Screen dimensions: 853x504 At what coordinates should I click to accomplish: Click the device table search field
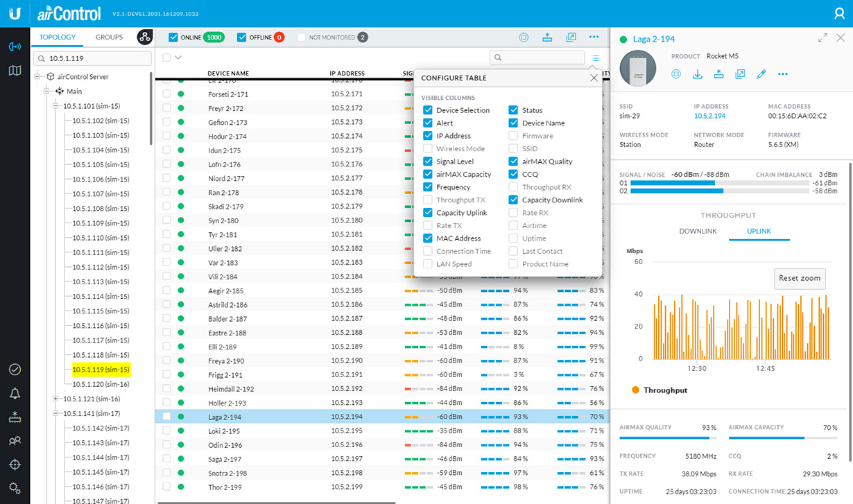tap(537, 58)
